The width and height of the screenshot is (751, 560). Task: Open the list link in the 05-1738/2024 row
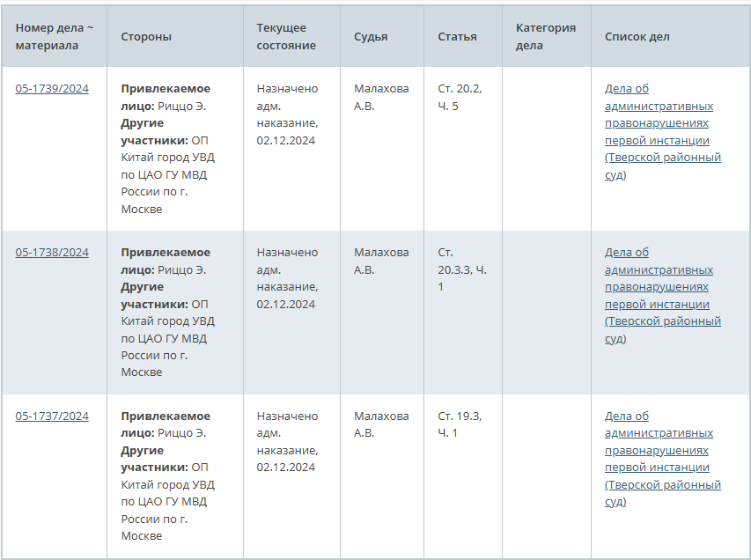pyautogui.click(x=662, y=295)
